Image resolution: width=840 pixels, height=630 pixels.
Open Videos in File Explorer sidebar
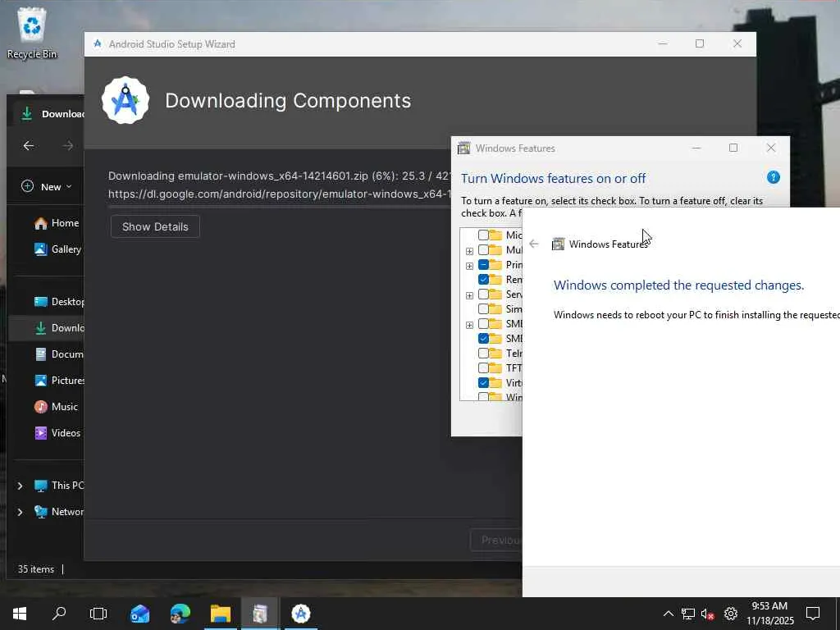[x=57, y=433]
